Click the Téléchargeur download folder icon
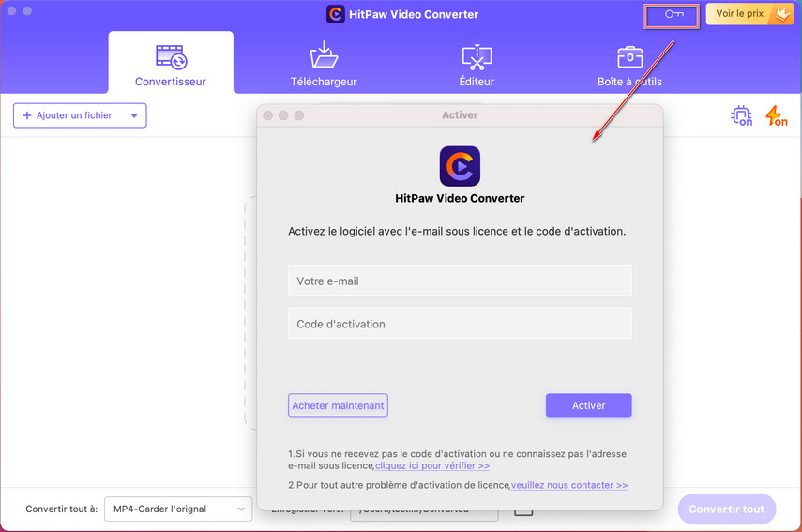 pyautogui.click(x=324, y=54)
